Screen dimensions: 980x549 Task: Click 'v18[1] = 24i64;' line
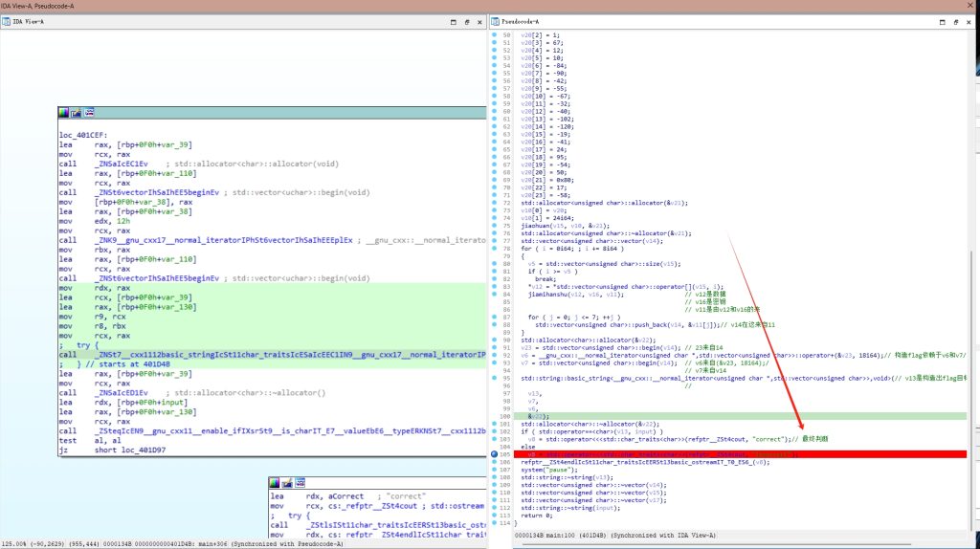[x=546, y=218]
